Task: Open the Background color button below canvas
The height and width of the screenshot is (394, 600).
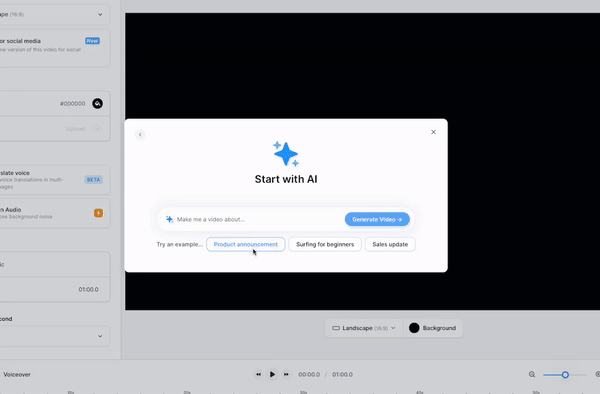Action: pyautogui.click(x=432, y=328)
